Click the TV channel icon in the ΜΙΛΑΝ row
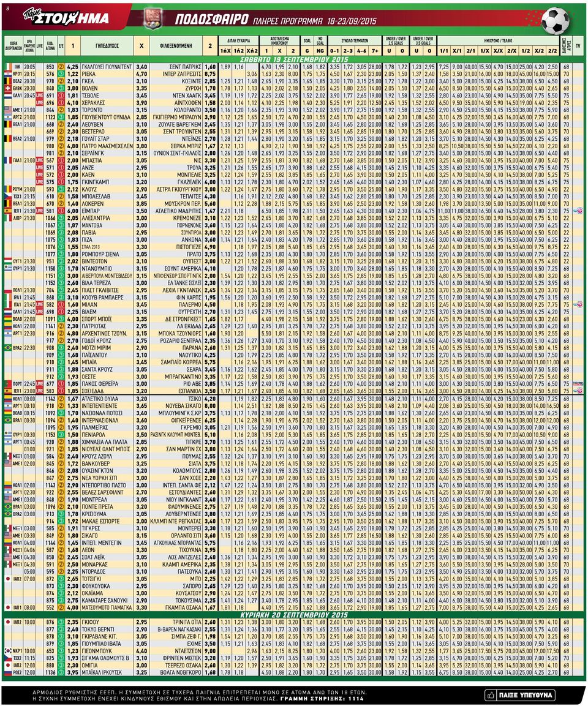This screenshot has width=588, height=706. coord(578,305)
